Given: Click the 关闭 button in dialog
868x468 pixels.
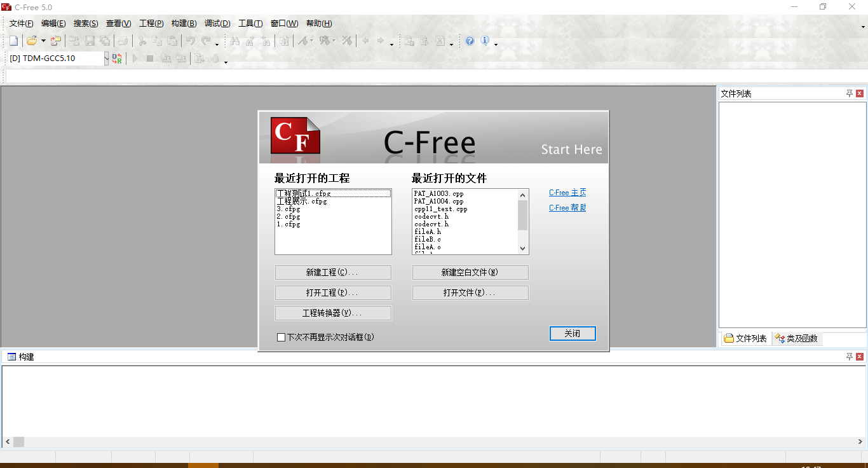Looking at the screenshot, I should click(x=572, y=333).
